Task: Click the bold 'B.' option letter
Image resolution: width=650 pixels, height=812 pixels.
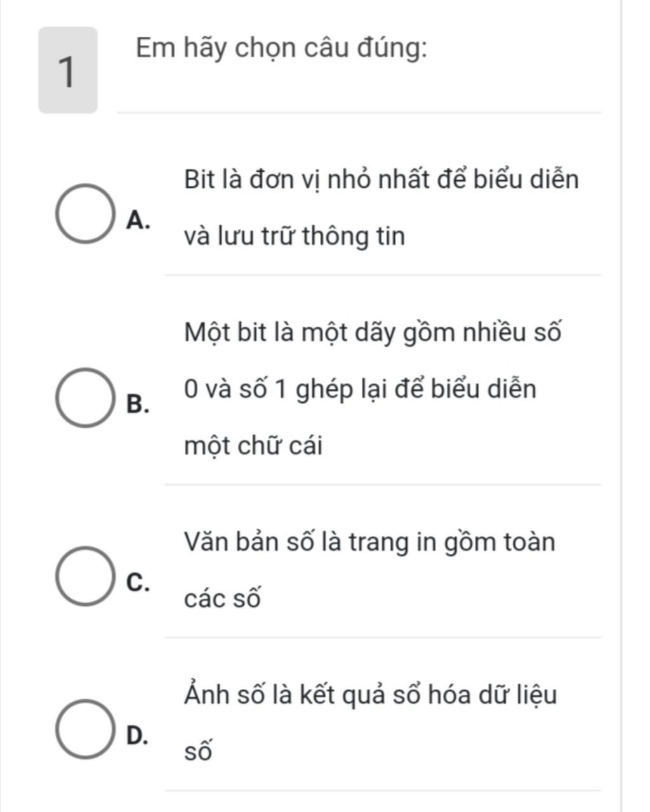Action: [x=138, y=403]
